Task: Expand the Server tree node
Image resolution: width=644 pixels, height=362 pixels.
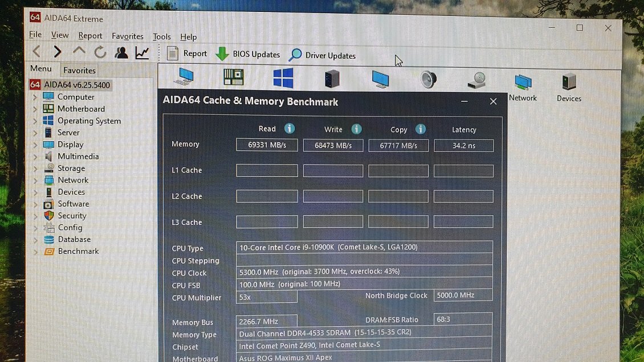Action: click(x=35, y=133)
